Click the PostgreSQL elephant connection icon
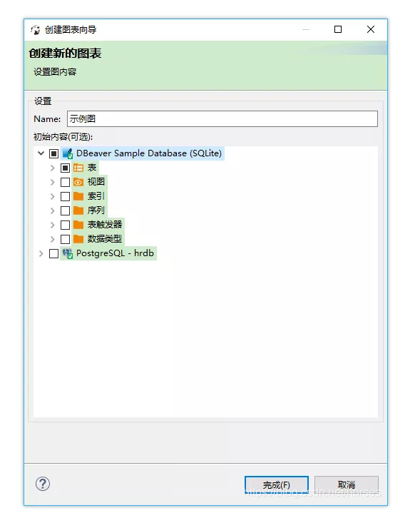420x523 pixels. coord(68,253)
